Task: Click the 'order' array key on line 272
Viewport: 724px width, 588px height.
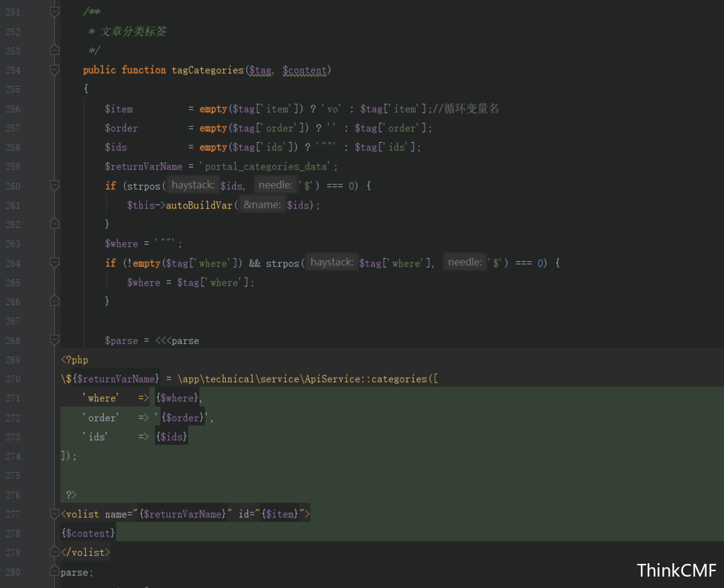Action: pyautogui.click(x=101, y=418)
